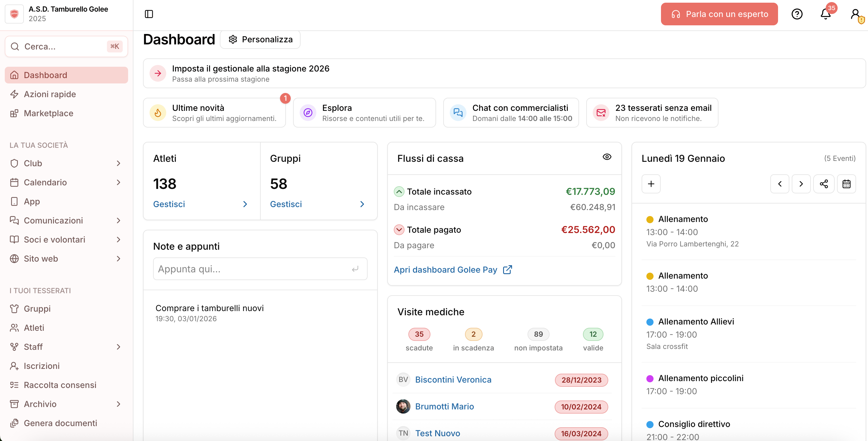Open Azioni rapide in sidebar
Image resolution: width=868 pixels, height=441 pixels.
pos(49,94)
